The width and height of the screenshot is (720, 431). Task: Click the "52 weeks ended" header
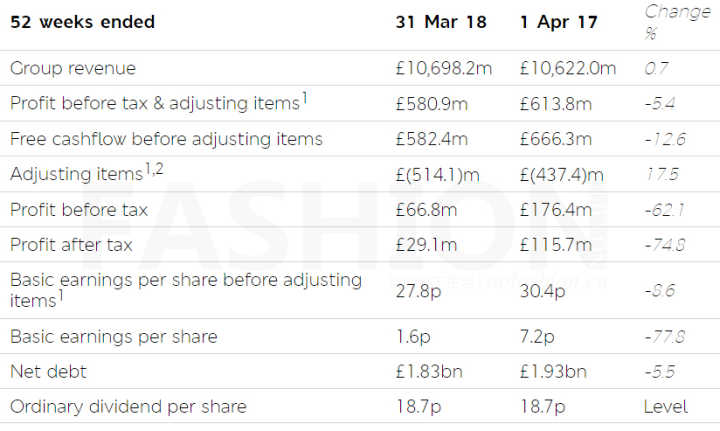[x=82, y=22]
